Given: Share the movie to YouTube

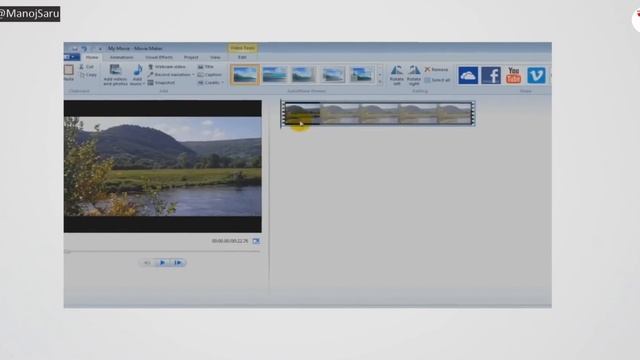Looking at the screenshot, I should coord(513,75).
